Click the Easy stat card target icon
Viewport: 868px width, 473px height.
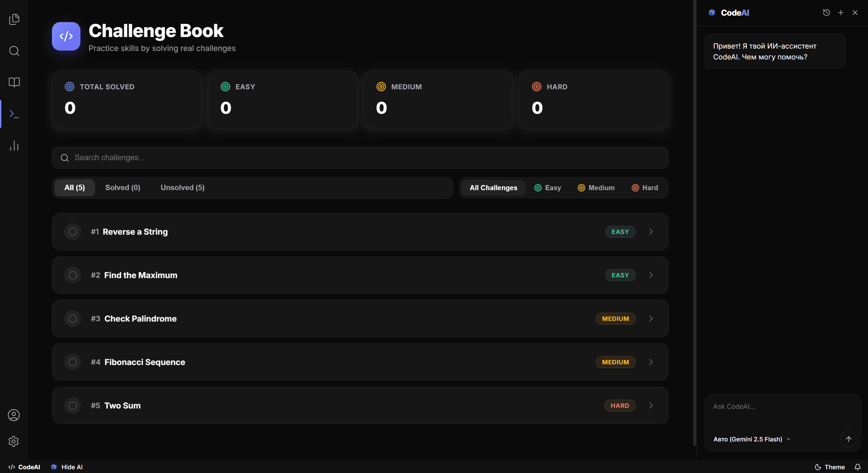[x=225, y=87]
